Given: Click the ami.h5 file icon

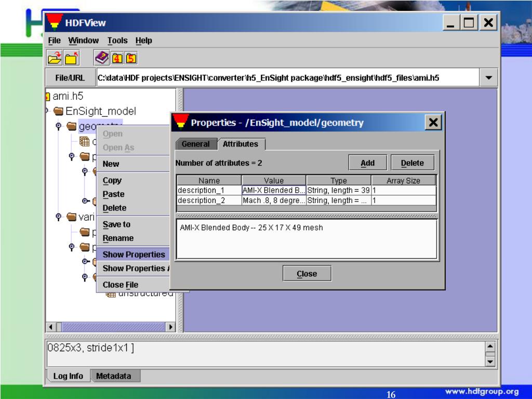Looking at the screenshot, I should coord(48,97).
